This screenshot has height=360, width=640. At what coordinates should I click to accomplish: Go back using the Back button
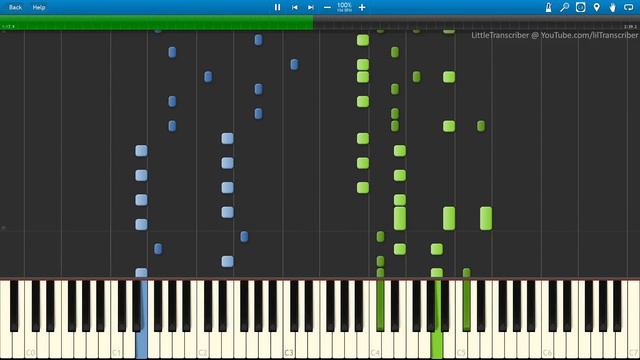[x=15, y=7]
